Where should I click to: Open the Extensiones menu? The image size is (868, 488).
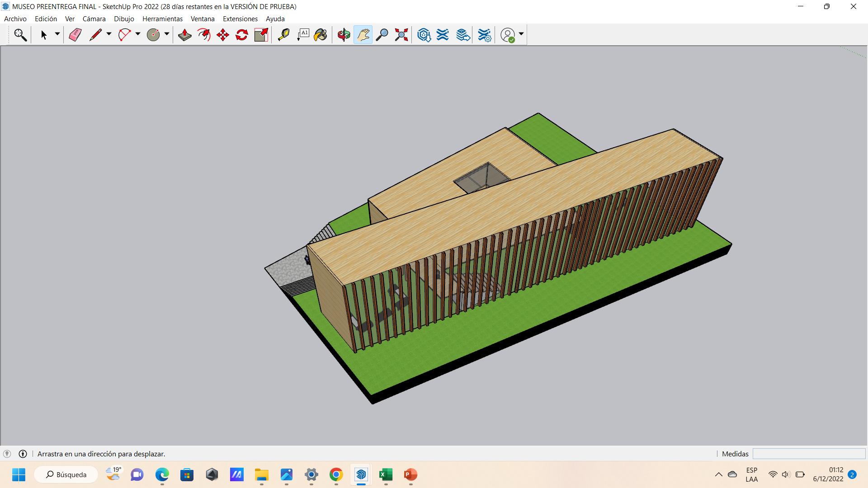click(x=240, y=19)
